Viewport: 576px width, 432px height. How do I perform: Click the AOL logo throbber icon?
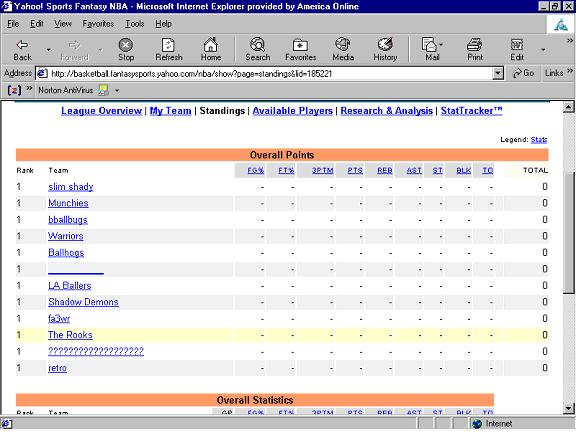(x=561, y=25)
